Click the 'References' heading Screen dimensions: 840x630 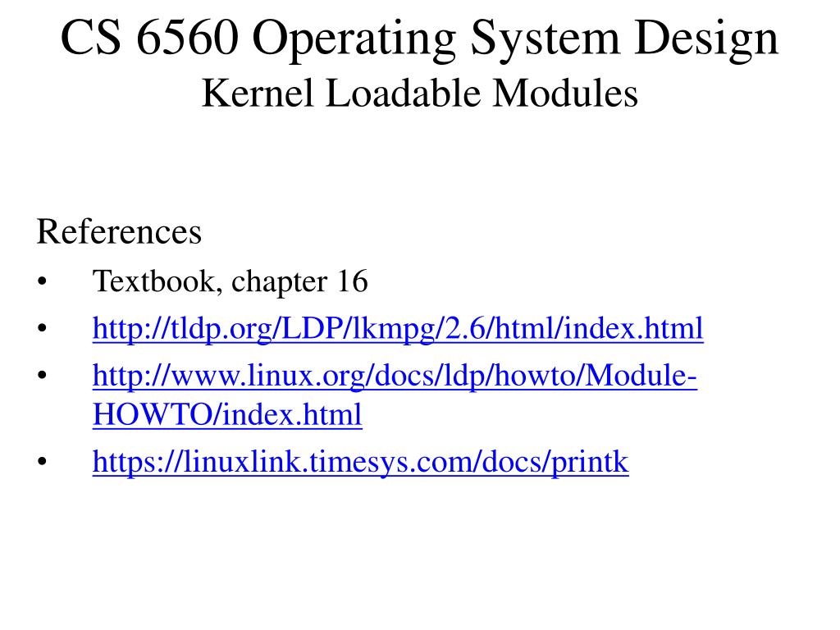coord(119,231)
